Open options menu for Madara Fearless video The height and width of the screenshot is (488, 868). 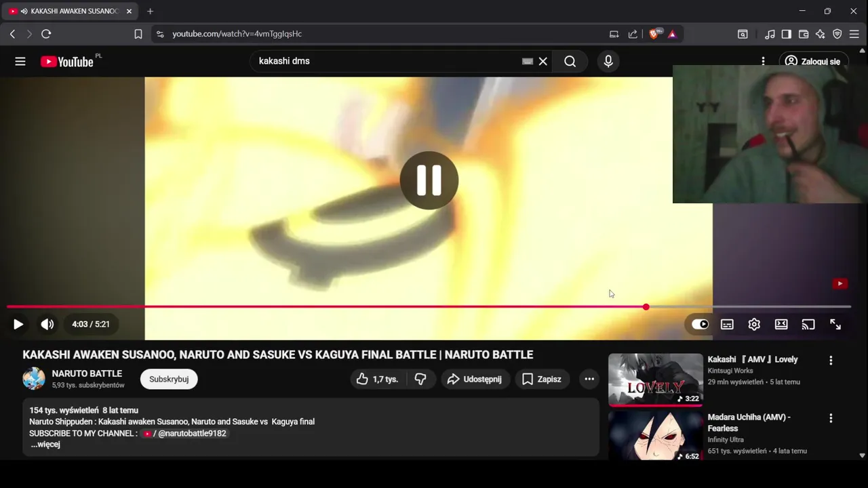(831, 418)
